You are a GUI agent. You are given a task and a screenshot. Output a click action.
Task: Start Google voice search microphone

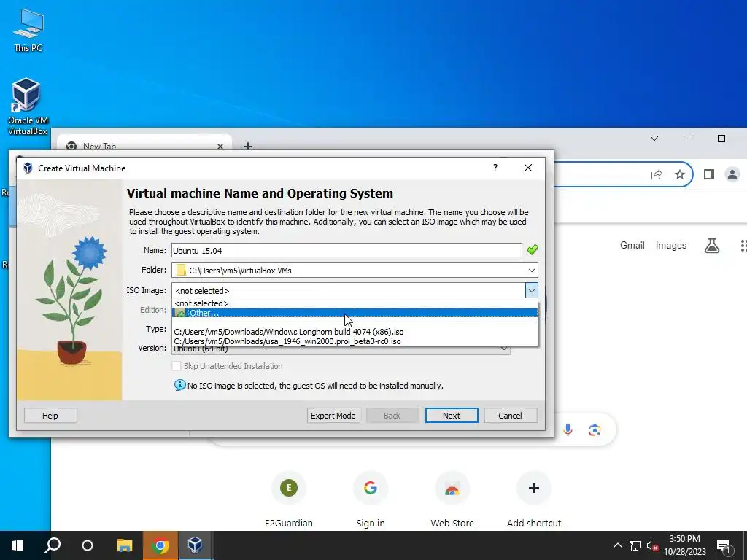568,430
